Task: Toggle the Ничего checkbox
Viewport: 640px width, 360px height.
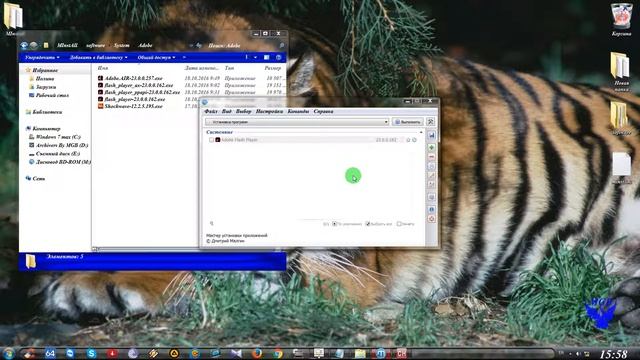Action: [399, 224]
